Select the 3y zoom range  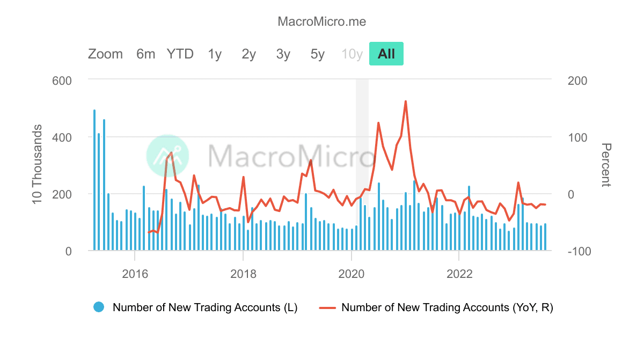(x=283, y=54)
